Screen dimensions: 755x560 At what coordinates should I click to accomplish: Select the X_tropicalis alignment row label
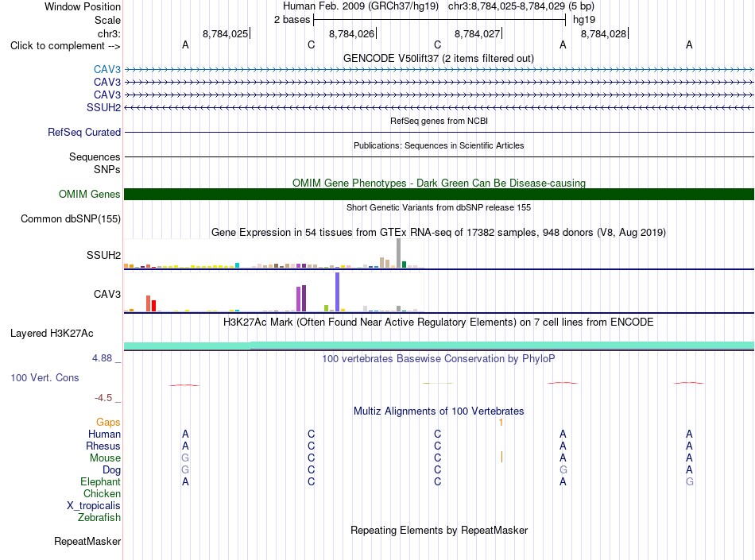pos(94,506)
